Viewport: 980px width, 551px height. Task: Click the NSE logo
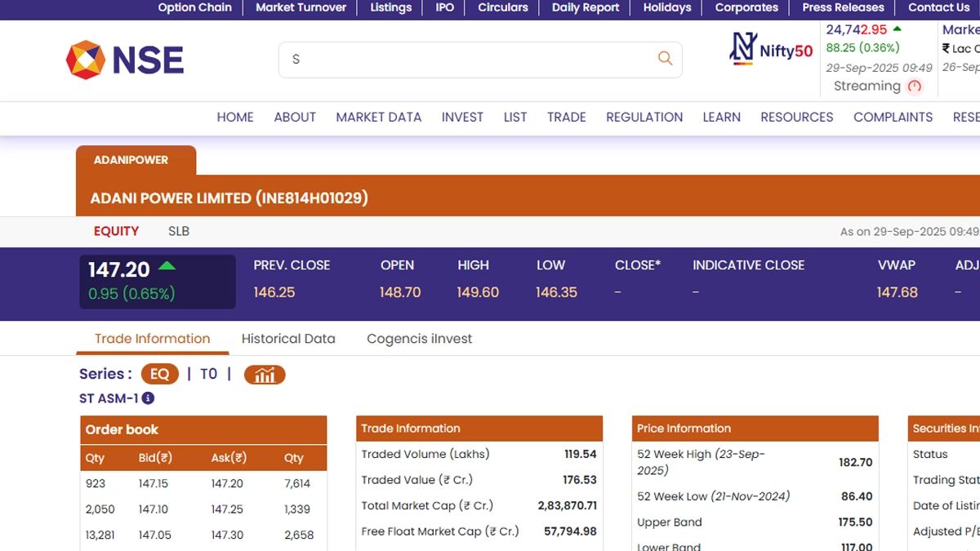click(125, 60)
